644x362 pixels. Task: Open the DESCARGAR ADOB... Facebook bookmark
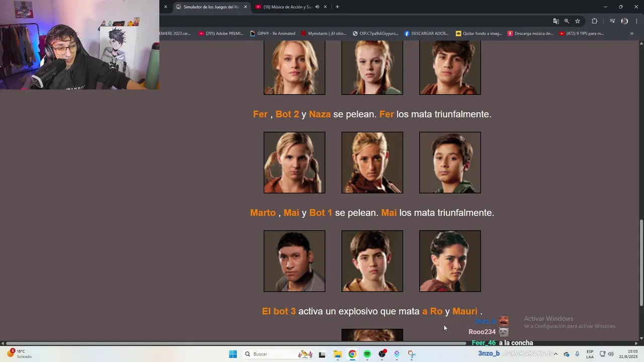pos(426,34)
